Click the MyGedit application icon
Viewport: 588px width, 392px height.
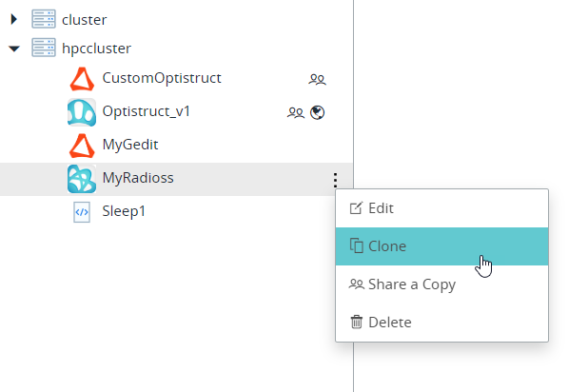click(83, 146)
